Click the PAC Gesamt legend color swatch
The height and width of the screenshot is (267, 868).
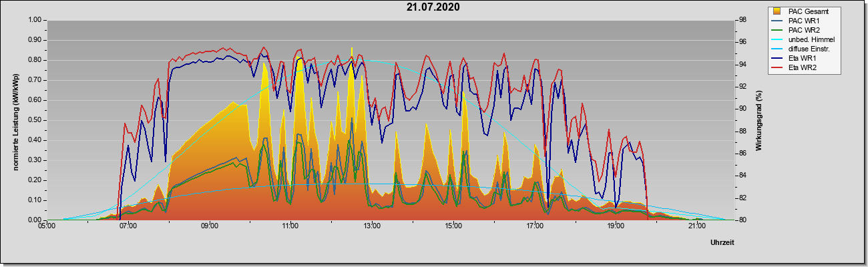click(777, 11)
